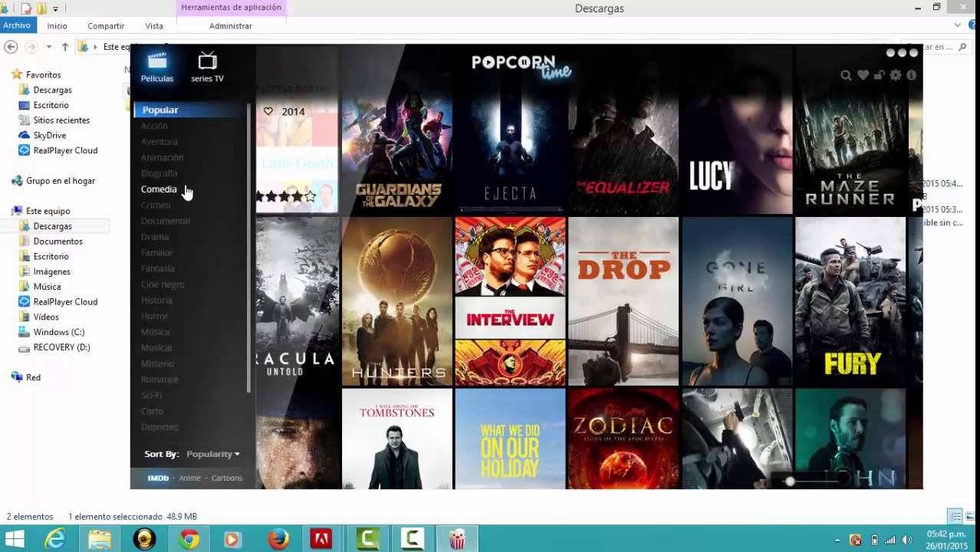Viewport: 980px width, 552px height.
Task: Open the Guardians of the Galaxy poster
Action: point(396,144)
